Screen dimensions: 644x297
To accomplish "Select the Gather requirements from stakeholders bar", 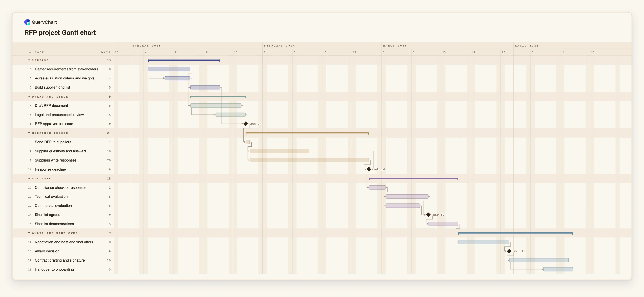I will coord(169,69).
